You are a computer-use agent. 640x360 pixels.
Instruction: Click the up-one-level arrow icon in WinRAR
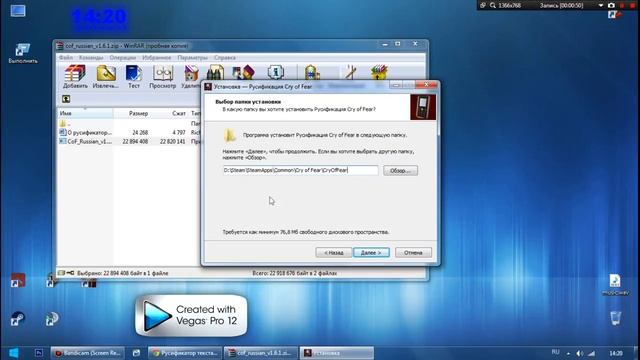(66, 99)
